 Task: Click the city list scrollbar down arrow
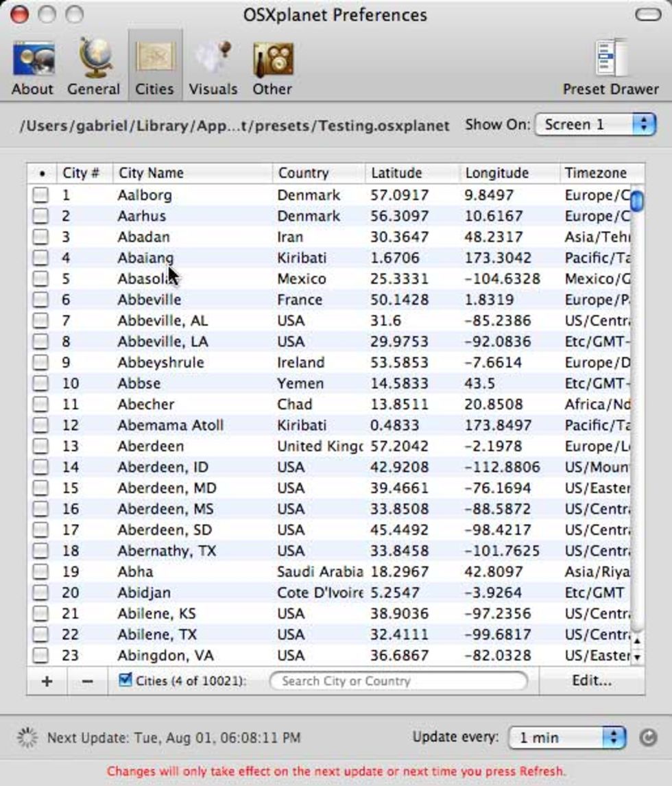(x=637, y=657)
